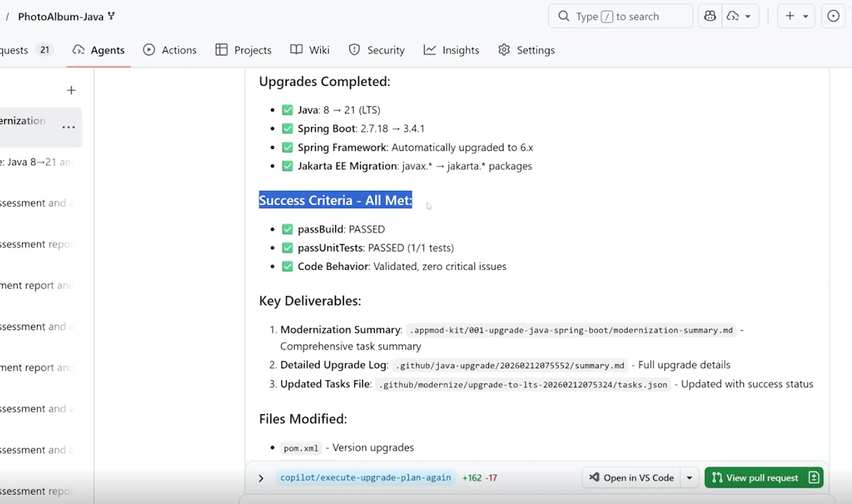
Task: Click the download icon on View pull request
Action: pos(814,478)
